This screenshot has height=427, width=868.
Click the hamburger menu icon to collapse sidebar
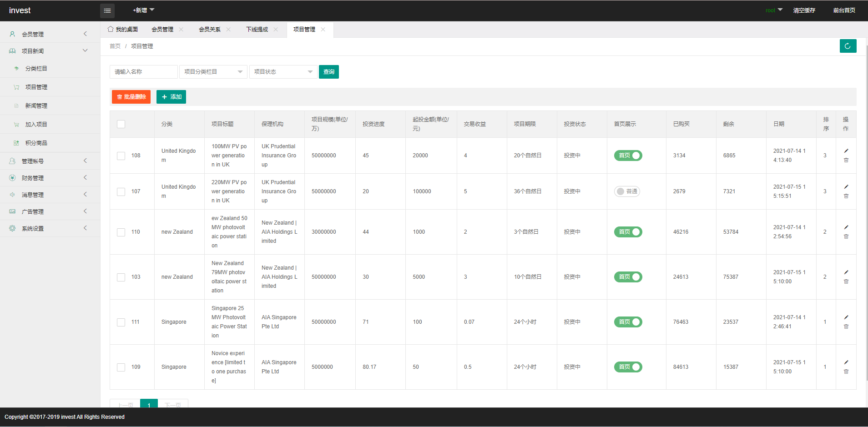click(x=107, y=10)
